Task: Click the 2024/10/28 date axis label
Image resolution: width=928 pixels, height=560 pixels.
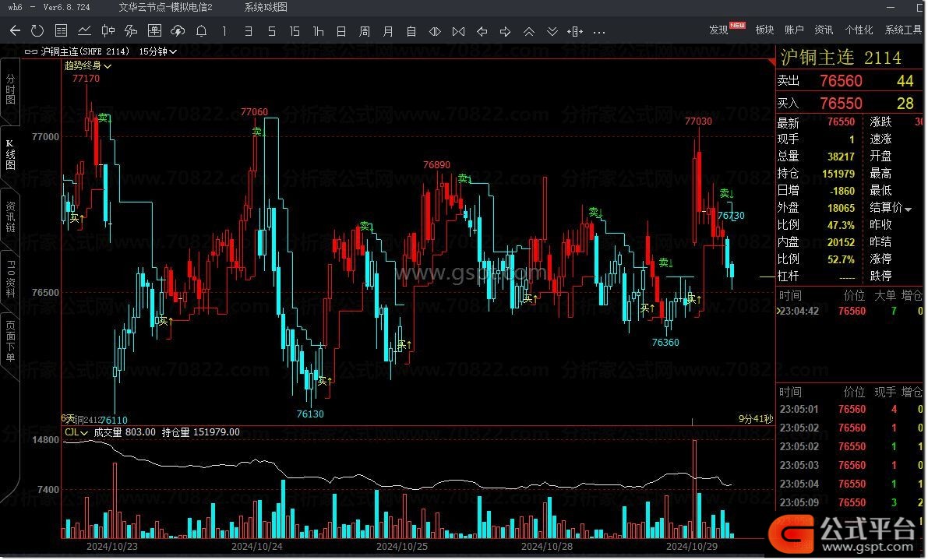Action: click(x=547, y=547)
